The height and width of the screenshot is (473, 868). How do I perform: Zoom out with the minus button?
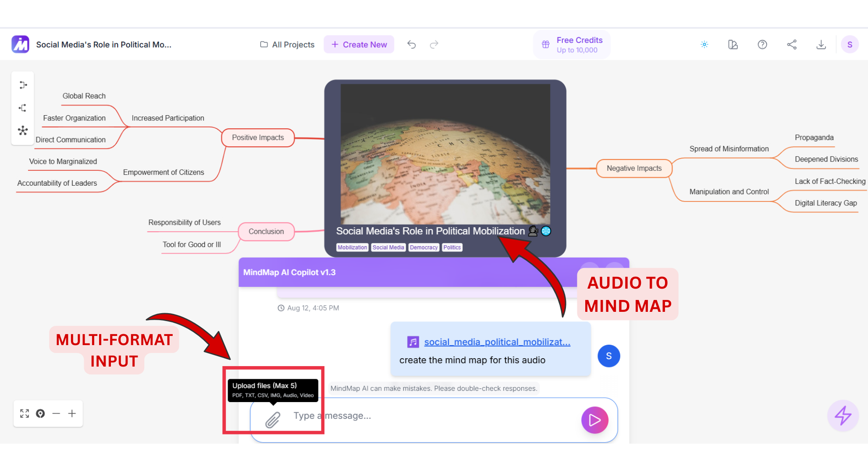(x=56, y=413)
